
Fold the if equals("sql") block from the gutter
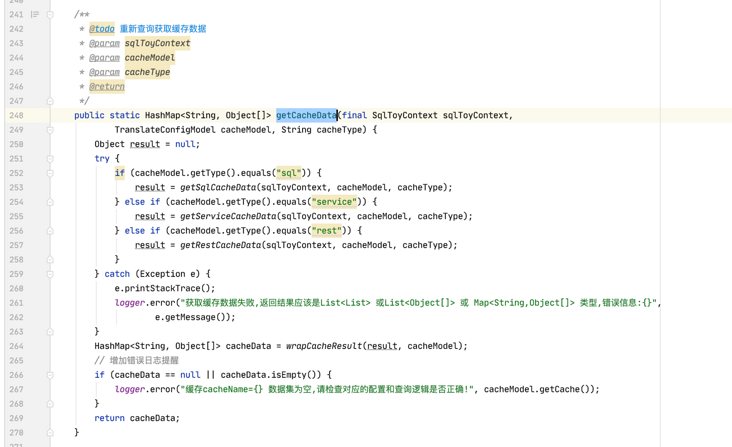point(50,173)
